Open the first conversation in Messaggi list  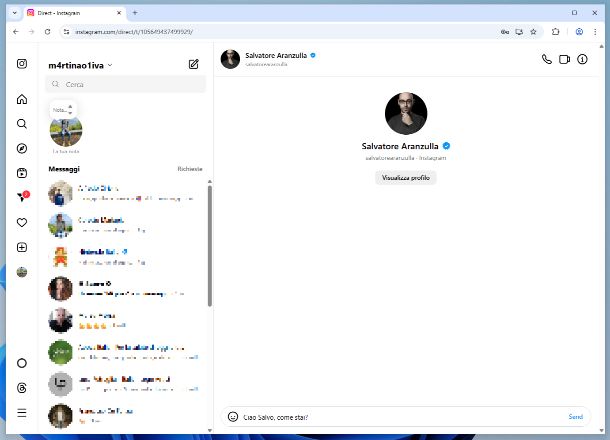tap(125, 193)
